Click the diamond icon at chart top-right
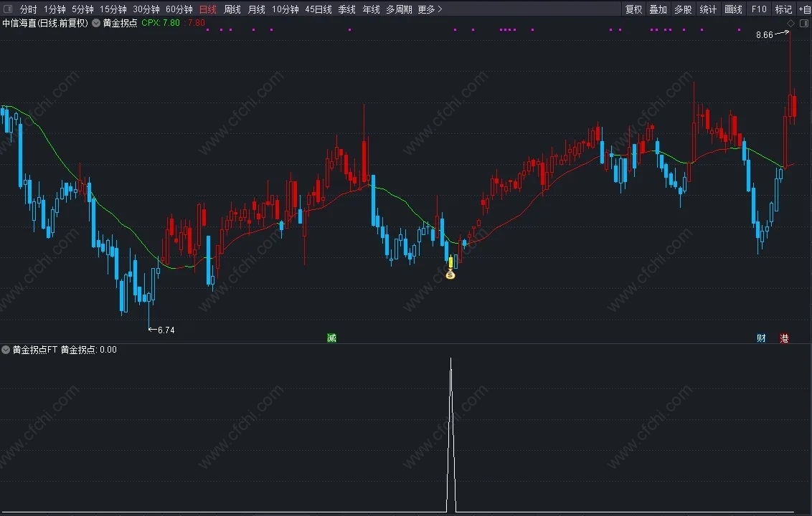 790,23
